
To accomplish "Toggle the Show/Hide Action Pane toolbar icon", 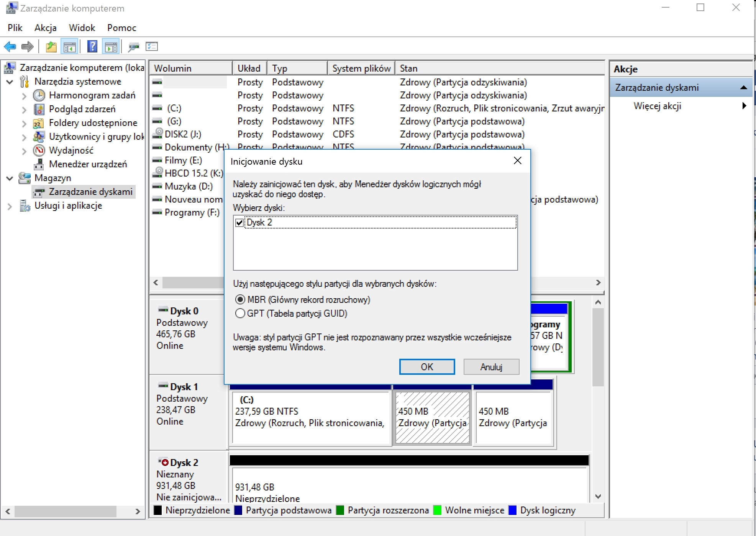I will (111, 47).
